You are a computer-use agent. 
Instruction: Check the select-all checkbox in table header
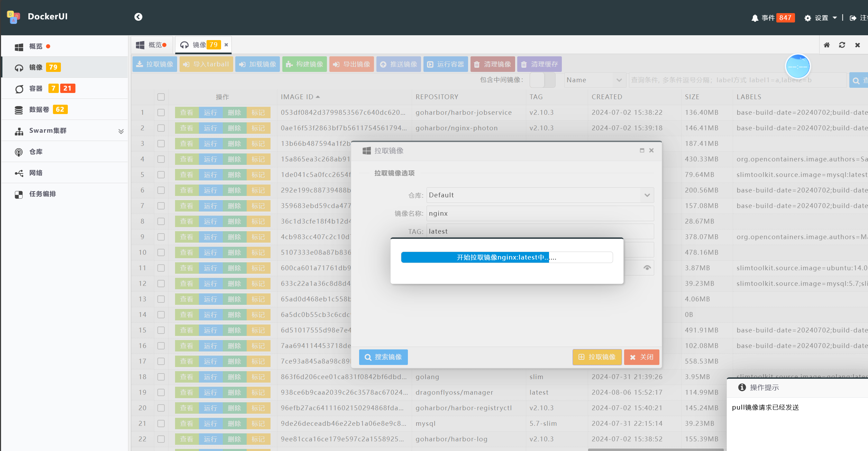coord(161,97)
